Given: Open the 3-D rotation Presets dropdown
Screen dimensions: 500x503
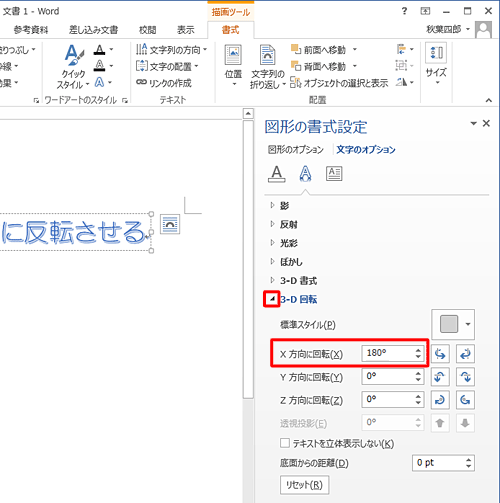Looking at the screenshot, I should click(x=453, y=324).
